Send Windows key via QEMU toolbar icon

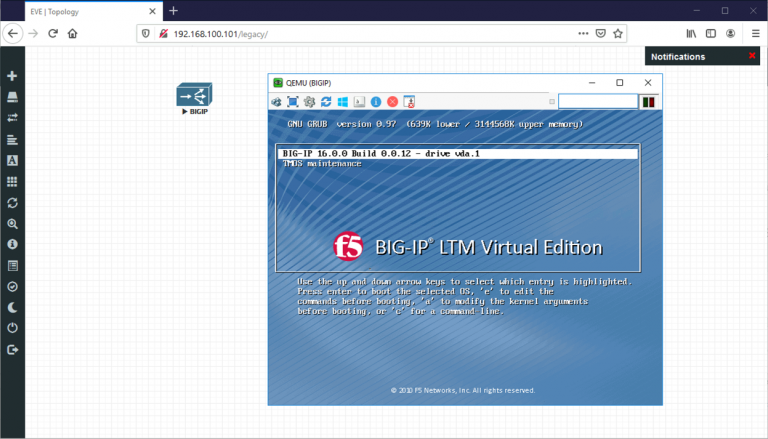click(x=342, y=101)
